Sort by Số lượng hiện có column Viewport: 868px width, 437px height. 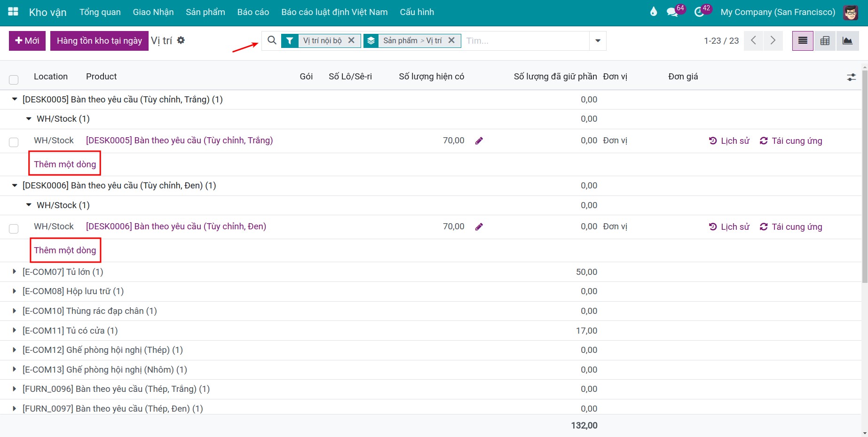coord(431,77)
